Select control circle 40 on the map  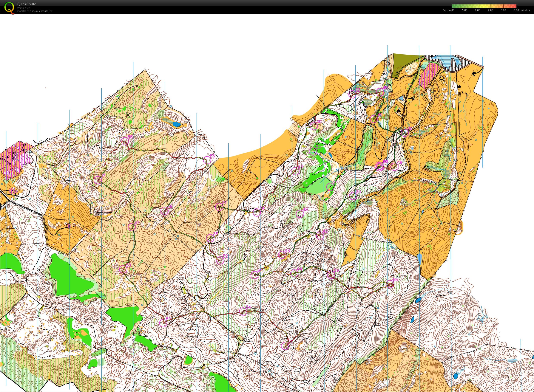coord(314,126)
